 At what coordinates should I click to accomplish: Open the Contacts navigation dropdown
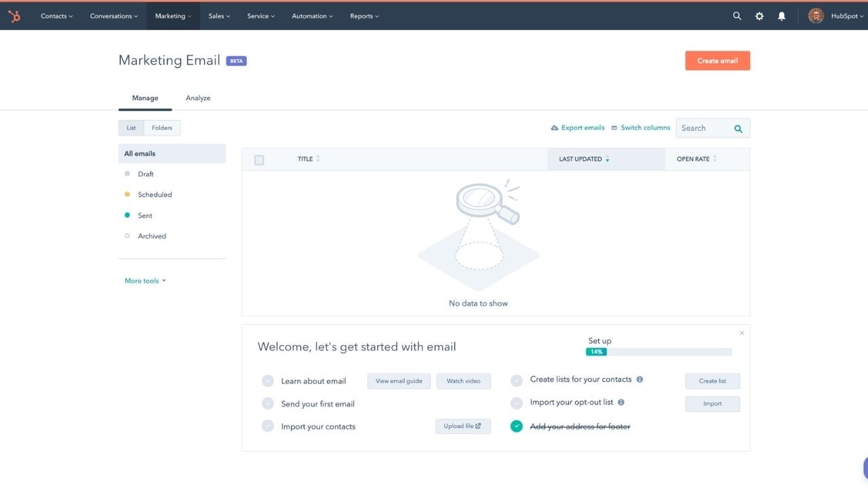pos(56,16)
